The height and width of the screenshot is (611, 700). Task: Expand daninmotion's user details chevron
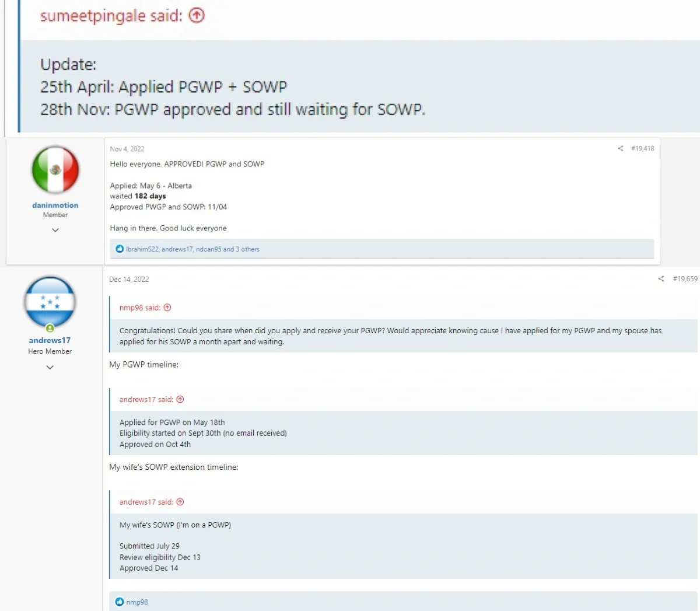tap(55, 230)
